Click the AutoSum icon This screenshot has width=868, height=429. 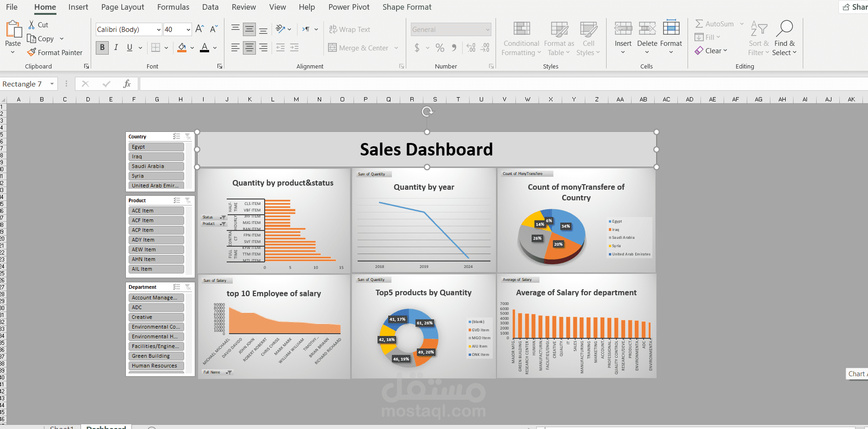pyautogui.click(x=700, y=23)
